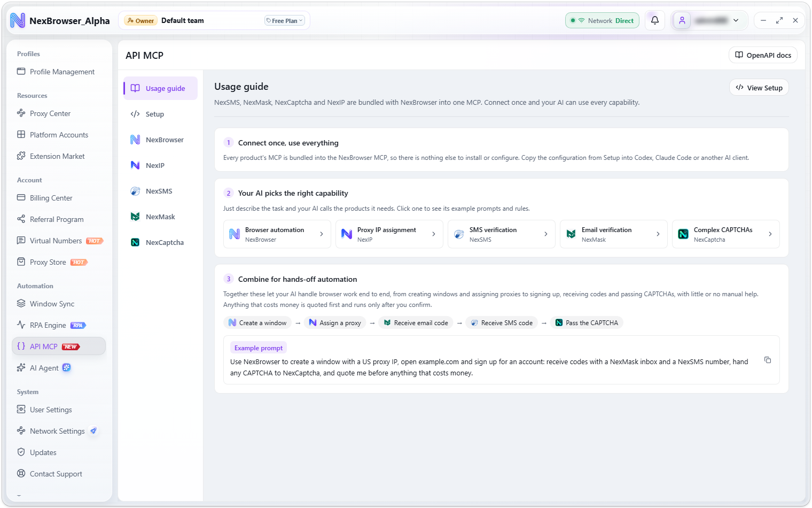Open the OpenAPI docs button
This screenshot has height=508, width=812.
[763, 55]
